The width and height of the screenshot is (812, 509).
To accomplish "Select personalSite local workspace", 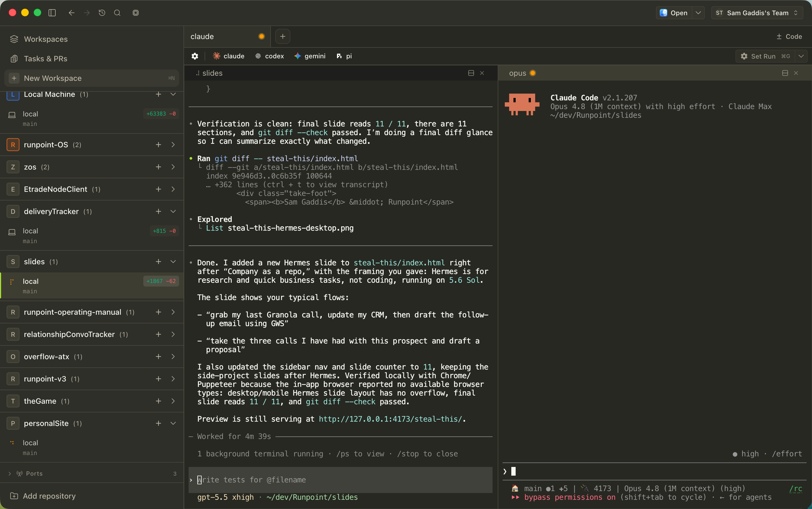I will 91,447.
